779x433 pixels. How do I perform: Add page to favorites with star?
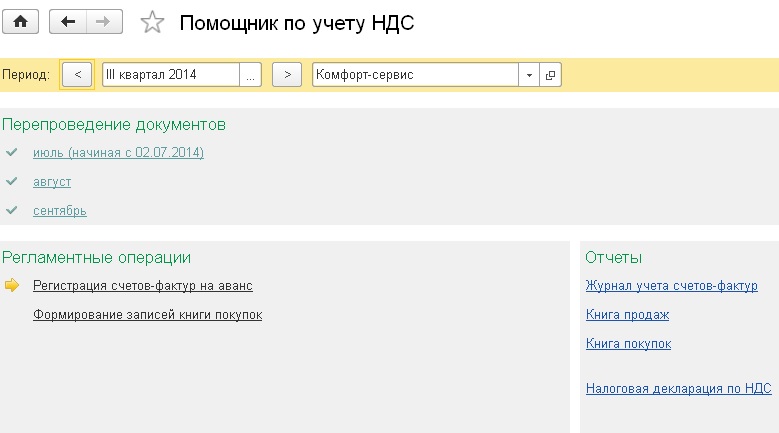(152, 23)
